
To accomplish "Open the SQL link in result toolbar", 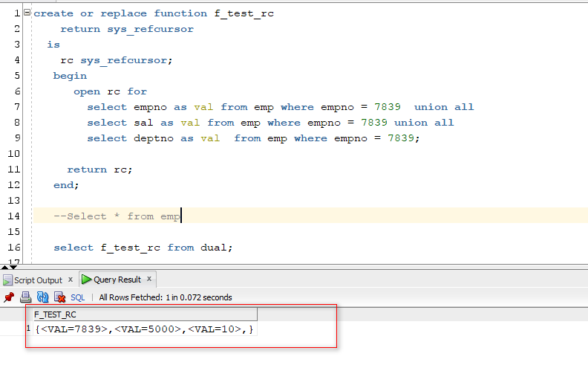I will (x=78, y=297).
